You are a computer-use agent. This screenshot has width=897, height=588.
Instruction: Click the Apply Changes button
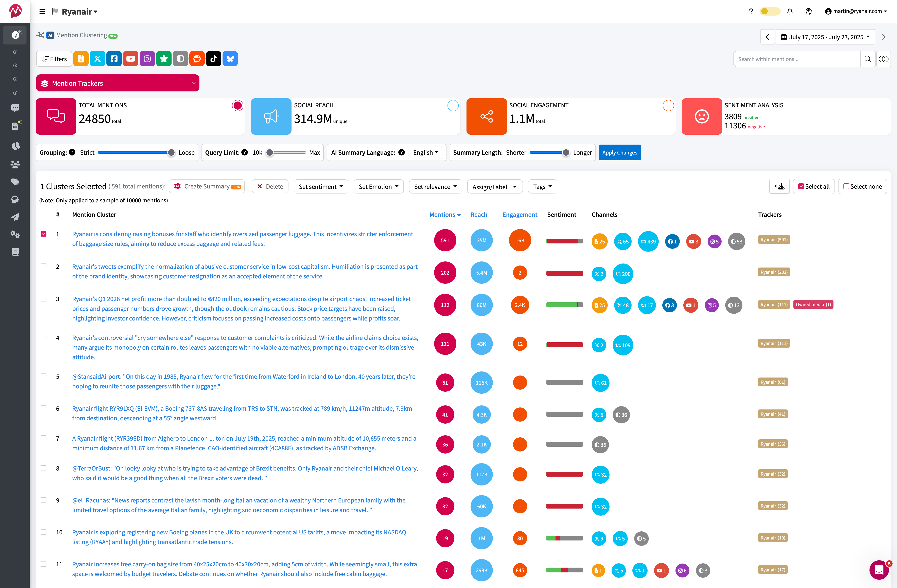point(619,152)
